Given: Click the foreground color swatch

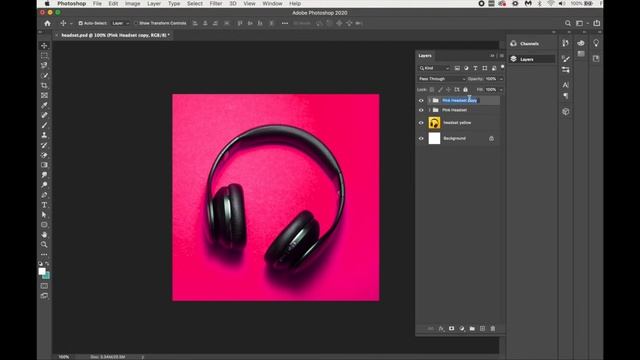Looking at the screenshot, I should tap(42, 271).
